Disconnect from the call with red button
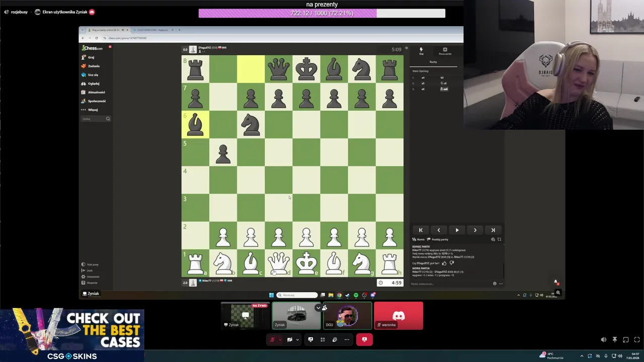The image size is (644, 362). point(364,339)
